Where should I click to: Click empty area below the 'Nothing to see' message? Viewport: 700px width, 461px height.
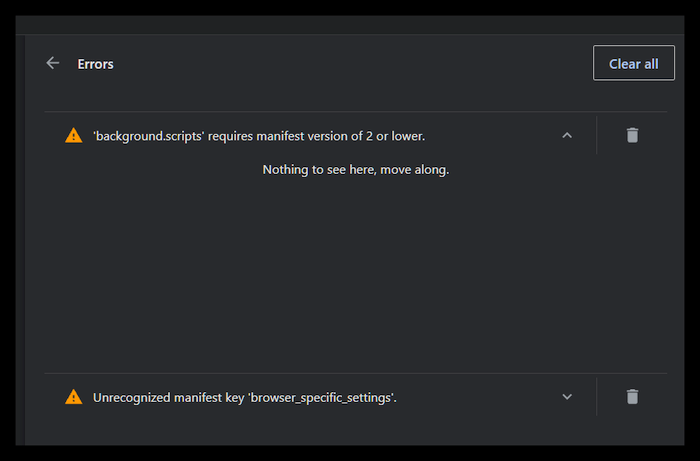(x=356, y=270)
